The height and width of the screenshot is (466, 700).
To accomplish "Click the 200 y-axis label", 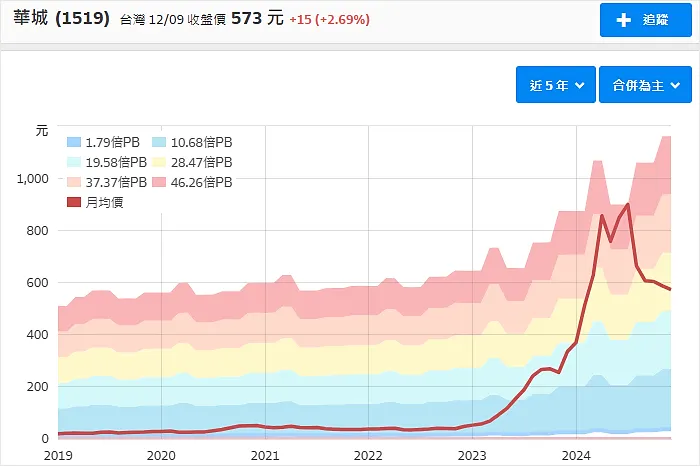I will pyautogui.click(x=38, y=387).
